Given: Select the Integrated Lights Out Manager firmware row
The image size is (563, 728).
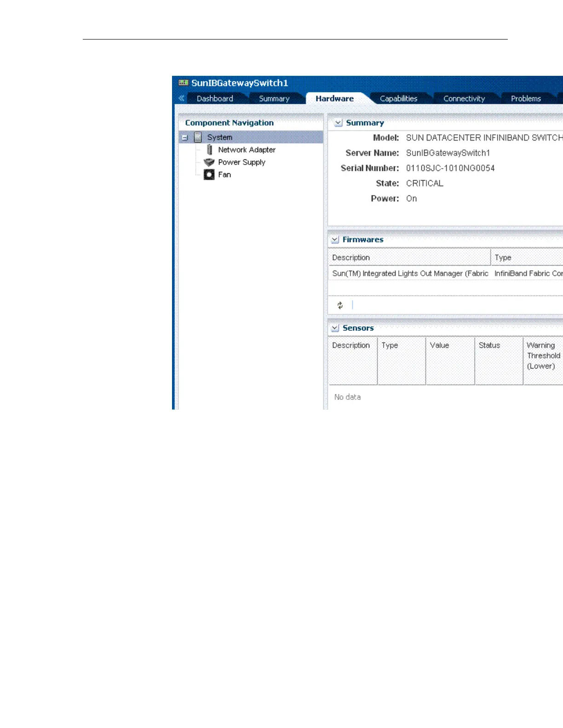Looking at the screenshot, I should point(446,273).
